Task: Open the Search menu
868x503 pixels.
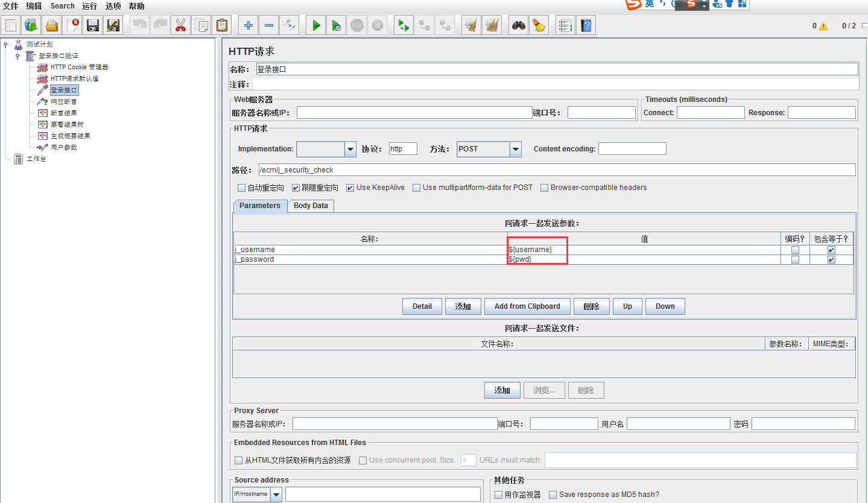Action: pos(63,6)
